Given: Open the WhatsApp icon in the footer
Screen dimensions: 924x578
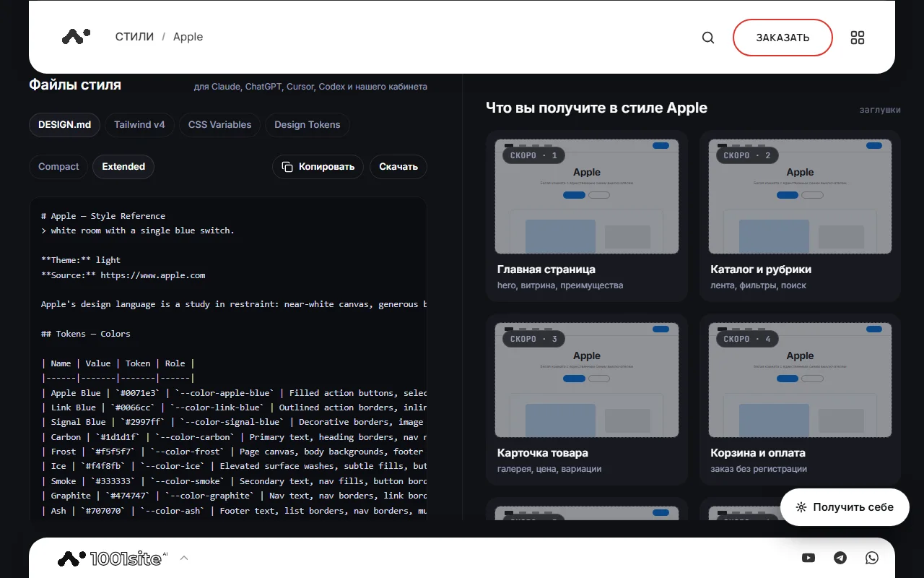Looking at the screenshot, I should 872,558.
